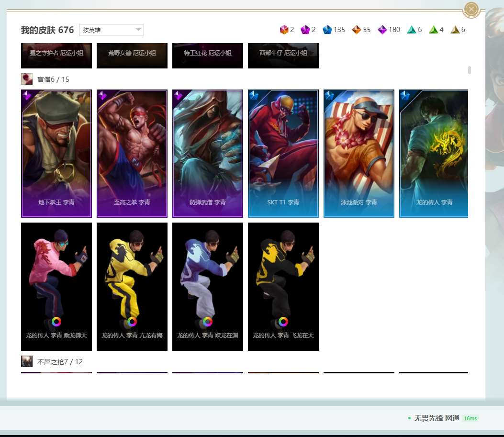Viewport: 504px width, 437px height.
Task: Click the skin list scrollbar thumb
Action: click(469, 70)
